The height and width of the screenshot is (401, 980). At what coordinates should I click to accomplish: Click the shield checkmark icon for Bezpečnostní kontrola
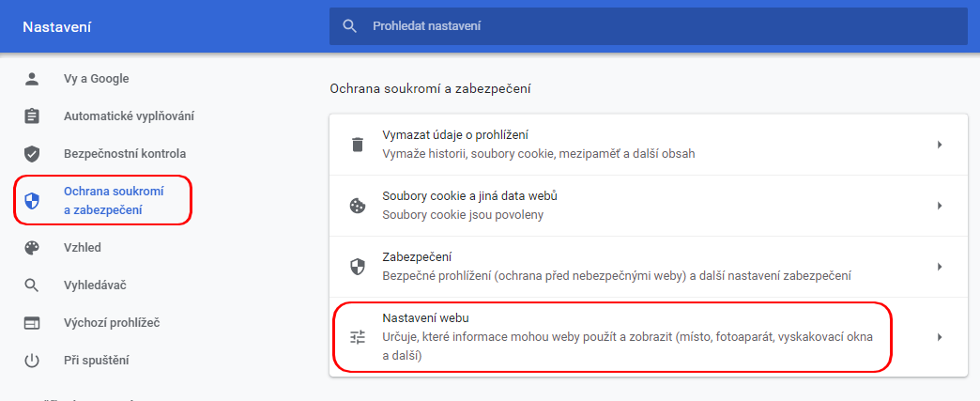coord(32,153)
